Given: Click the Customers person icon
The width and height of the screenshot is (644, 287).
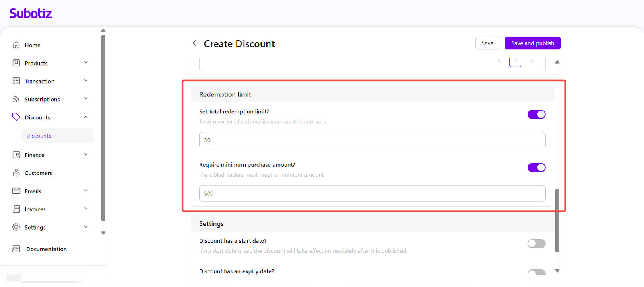Looking at the screenshot, I should click(16, 173).
